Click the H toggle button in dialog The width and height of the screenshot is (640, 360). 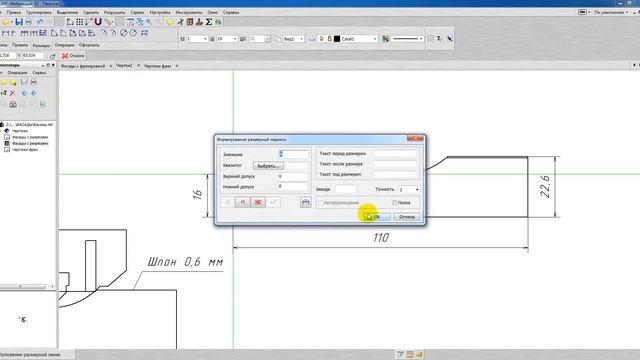pos(243,202)
